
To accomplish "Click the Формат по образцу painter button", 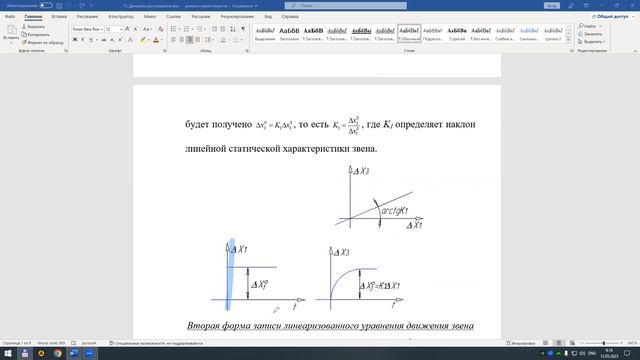I will click(42, 42).
